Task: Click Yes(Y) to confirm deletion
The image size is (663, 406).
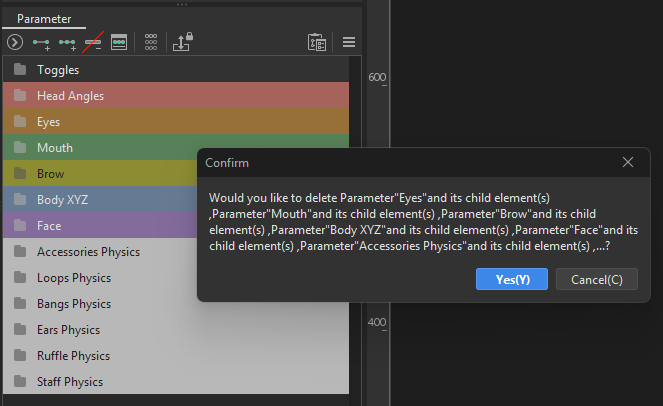Action: [512, 279]
